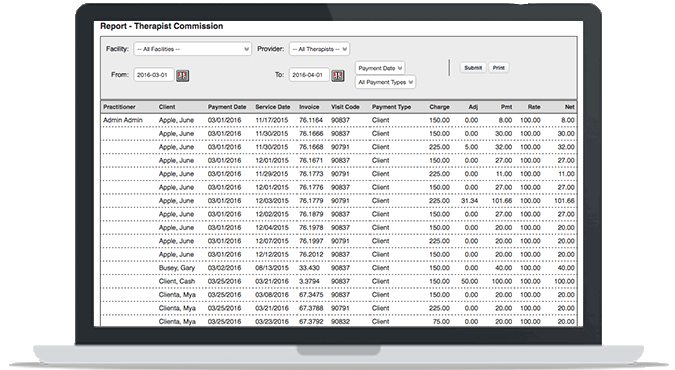675x370 pixels.
Task: Click the Submit button
Action: point(473,68)
